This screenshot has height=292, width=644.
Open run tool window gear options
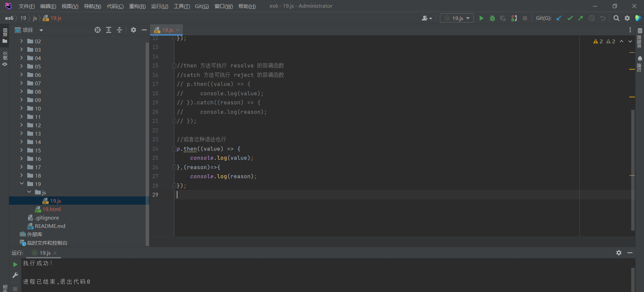[x=619, y=253]
